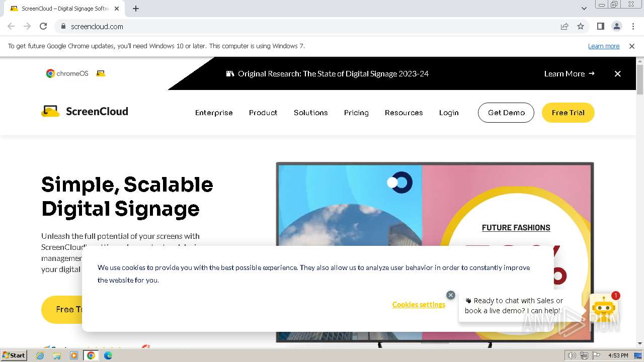Open tab search dropdown arrow
Viewport: 644px width, 362px height.
[584, 9]
